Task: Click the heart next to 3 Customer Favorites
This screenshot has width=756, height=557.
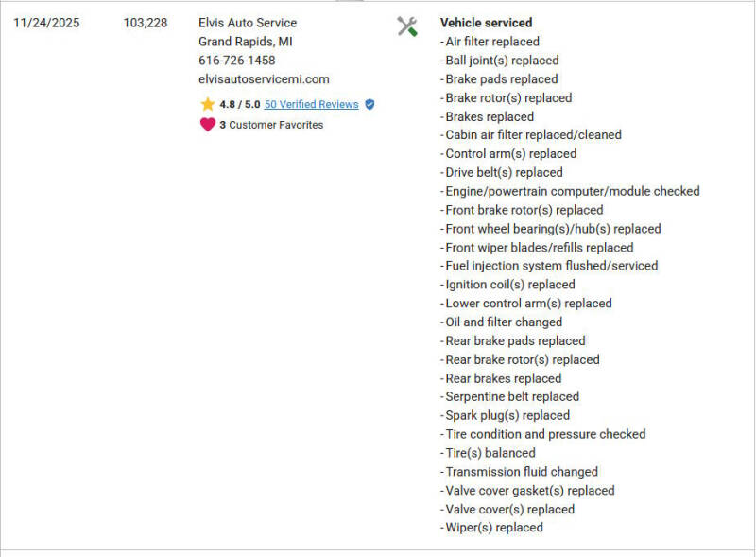Action: pyautogui.click(x=207, y=124)
